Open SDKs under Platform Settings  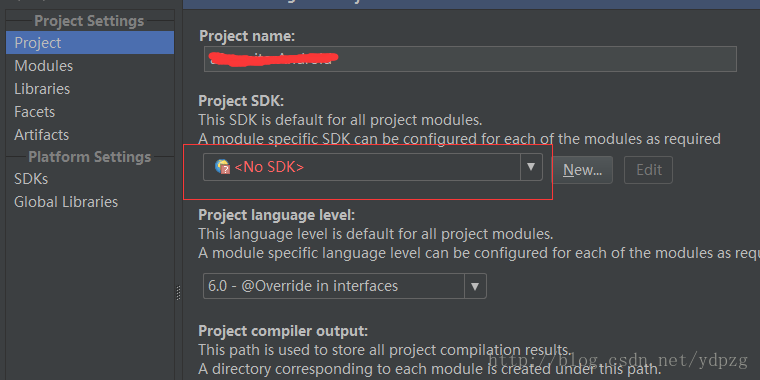tap(31, 179)
